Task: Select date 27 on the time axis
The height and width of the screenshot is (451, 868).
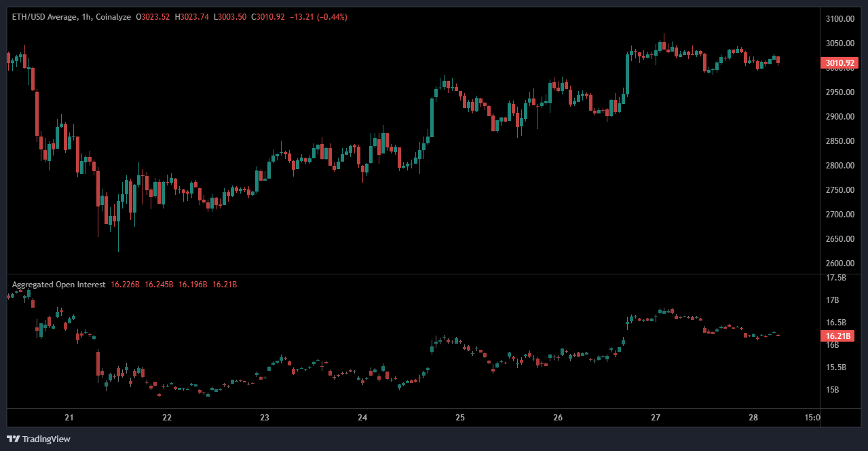Action: 656,418
